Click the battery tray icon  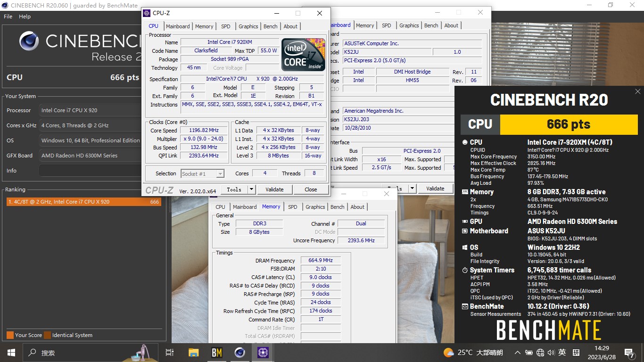click(x=529, y=353)
